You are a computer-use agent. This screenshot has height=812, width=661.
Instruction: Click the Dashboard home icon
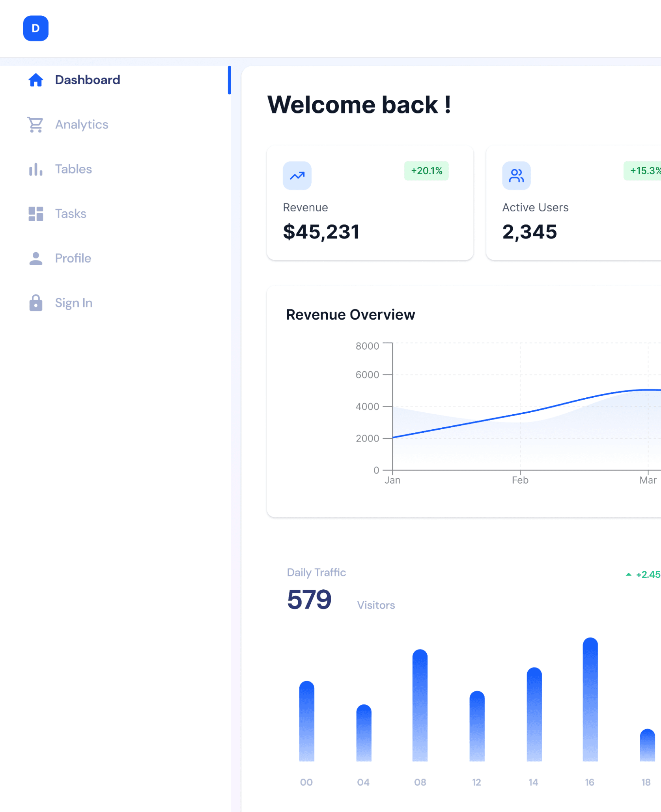click(35, 80)
